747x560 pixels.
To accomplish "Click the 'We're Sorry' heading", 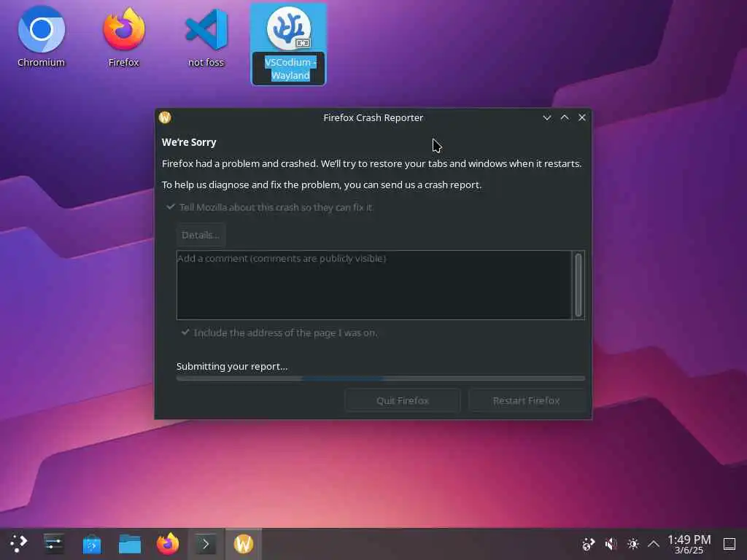I will tap(189, 142).
